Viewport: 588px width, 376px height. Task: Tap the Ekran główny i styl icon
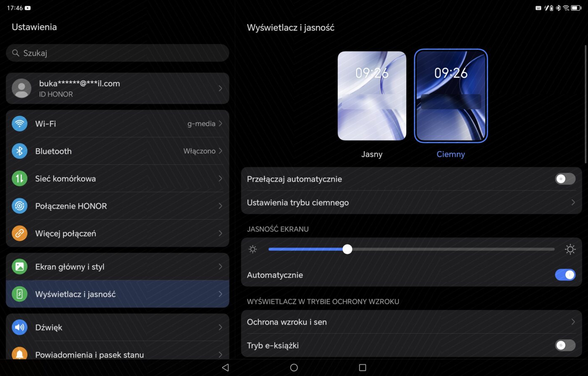click(x=19, y=266)
